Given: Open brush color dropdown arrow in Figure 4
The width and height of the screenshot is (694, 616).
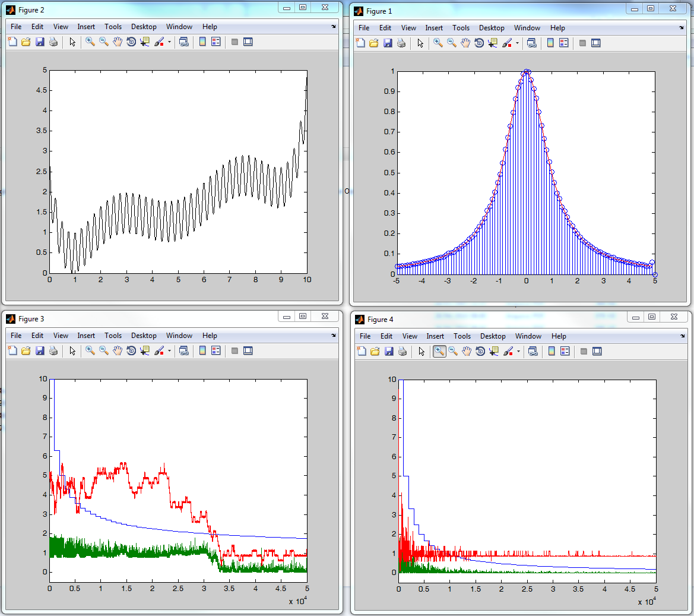Looking at the screenshot, I should coord(518,352).
